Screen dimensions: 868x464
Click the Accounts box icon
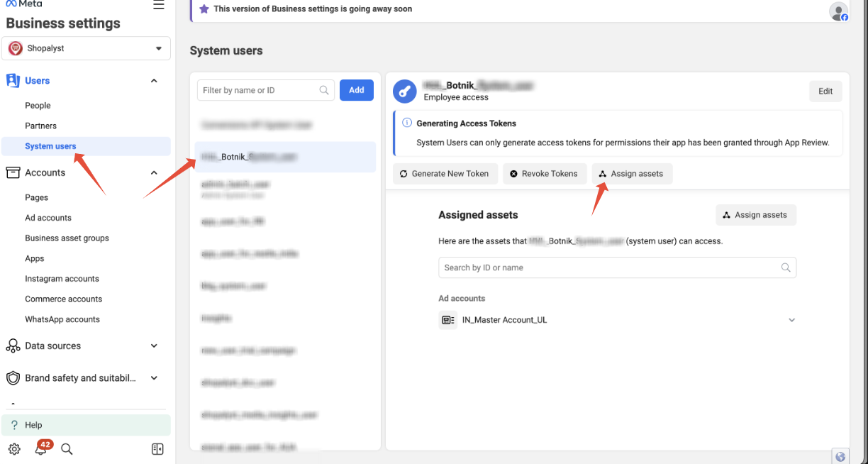pos(13,172)
